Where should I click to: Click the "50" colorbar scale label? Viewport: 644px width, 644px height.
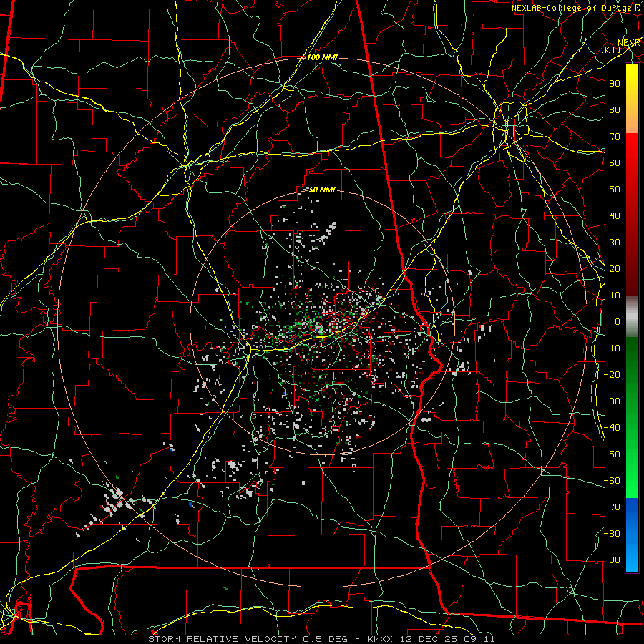[x=615, y=190]
